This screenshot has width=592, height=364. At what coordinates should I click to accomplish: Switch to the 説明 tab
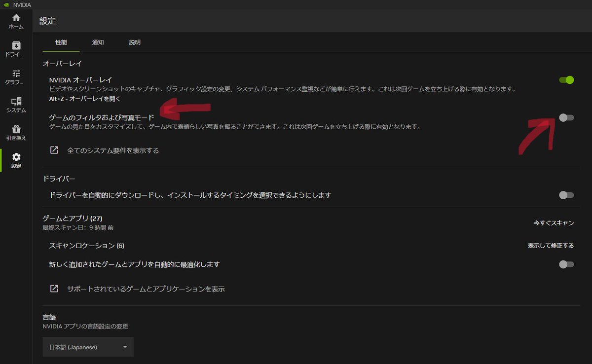pos(135,42)
